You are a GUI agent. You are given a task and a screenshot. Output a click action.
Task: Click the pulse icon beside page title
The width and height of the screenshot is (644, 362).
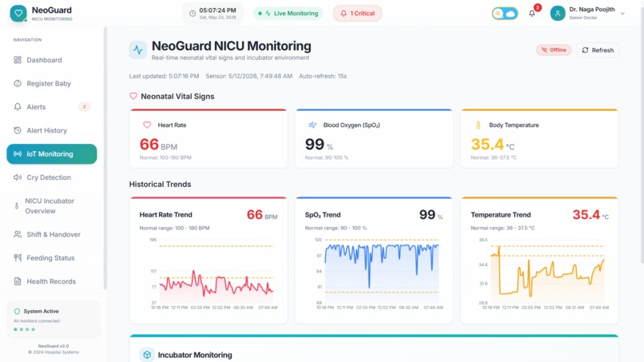point(137,50)
